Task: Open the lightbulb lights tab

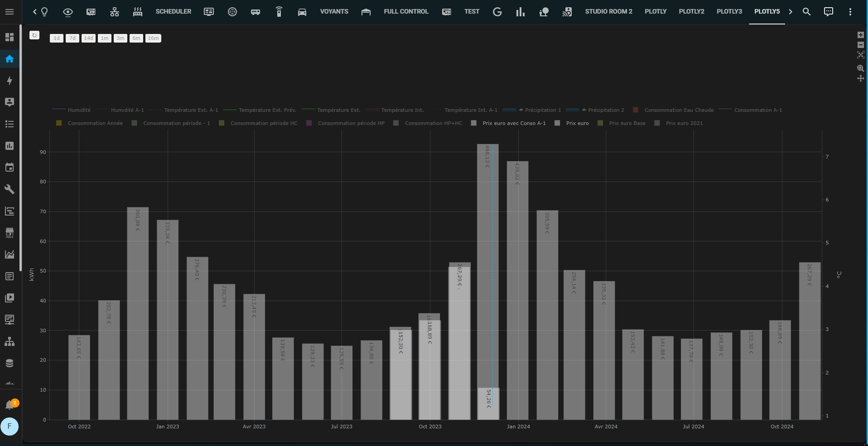Action: pos(44,12)
